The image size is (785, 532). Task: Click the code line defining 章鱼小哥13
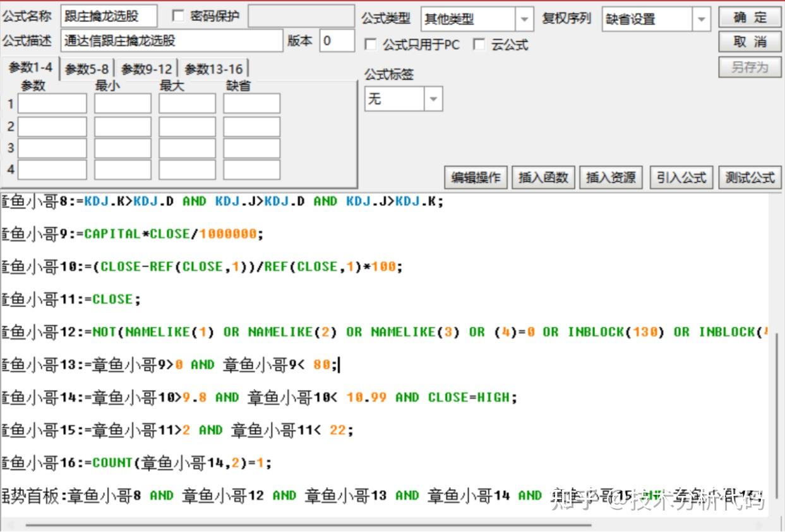coord(170,365)
